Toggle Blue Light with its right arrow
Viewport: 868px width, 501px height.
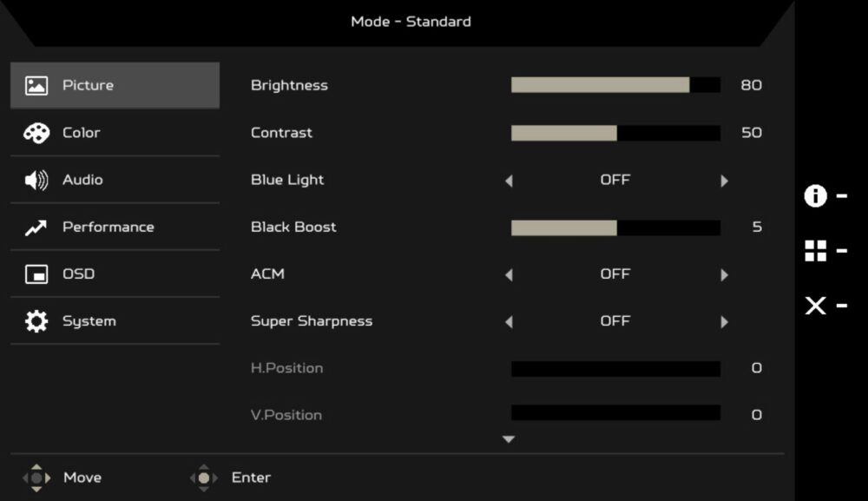[724, 181]
